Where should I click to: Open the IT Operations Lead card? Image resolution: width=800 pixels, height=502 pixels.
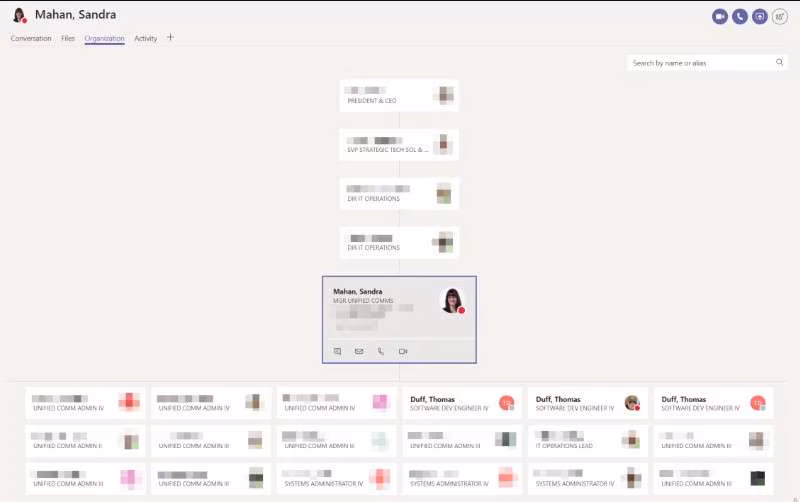point(588,441)
